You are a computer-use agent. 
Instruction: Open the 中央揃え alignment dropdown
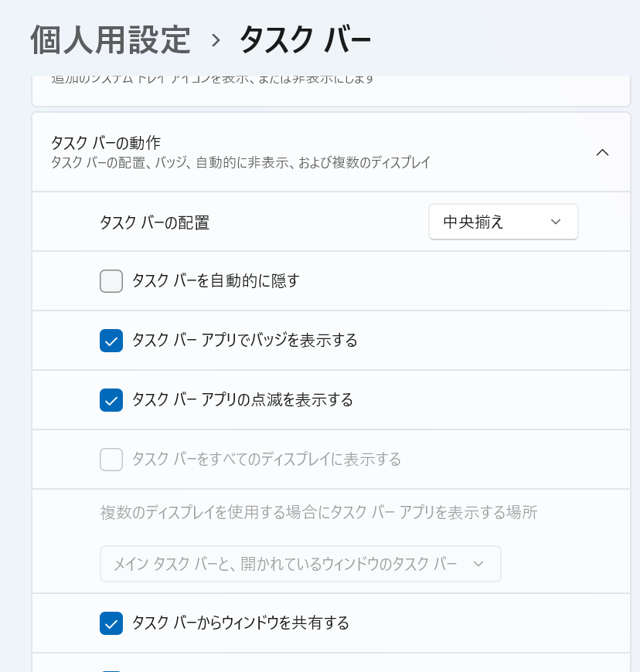502,222
